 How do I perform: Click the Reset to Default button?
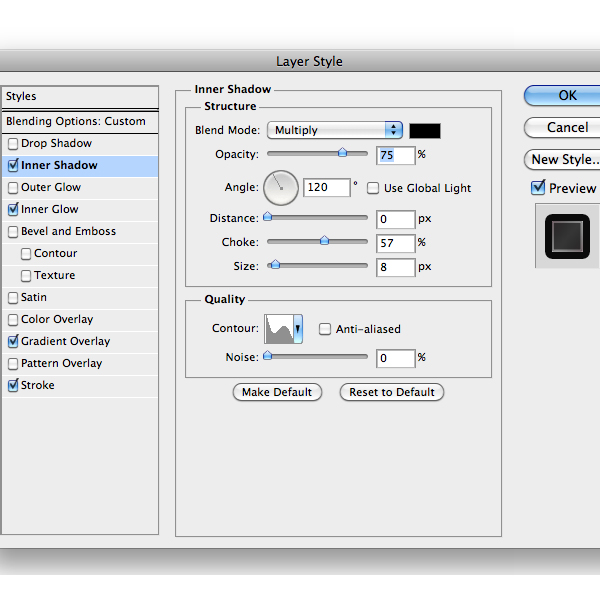pos(392,392)
